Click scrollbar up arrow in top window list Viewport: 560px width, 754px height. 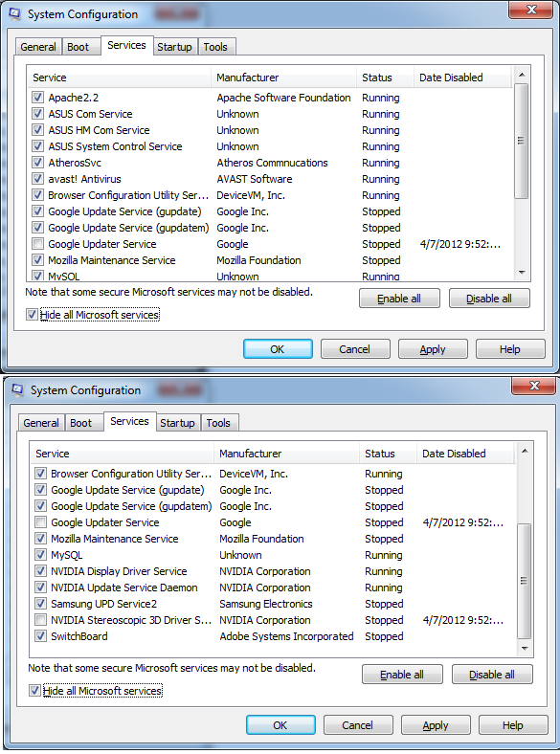(522, 75)
